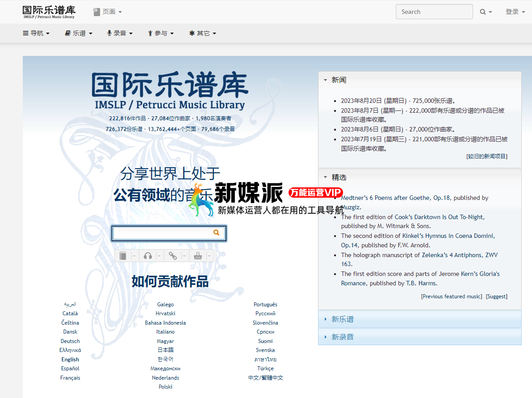Switch language to Српски

click(x=265, y=332)
